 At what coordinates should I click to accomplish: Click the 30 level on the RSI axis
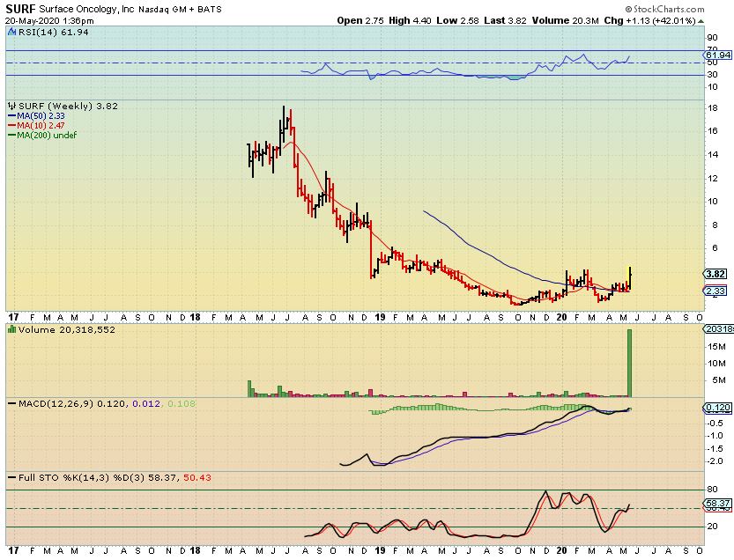(x=713, y=74)
